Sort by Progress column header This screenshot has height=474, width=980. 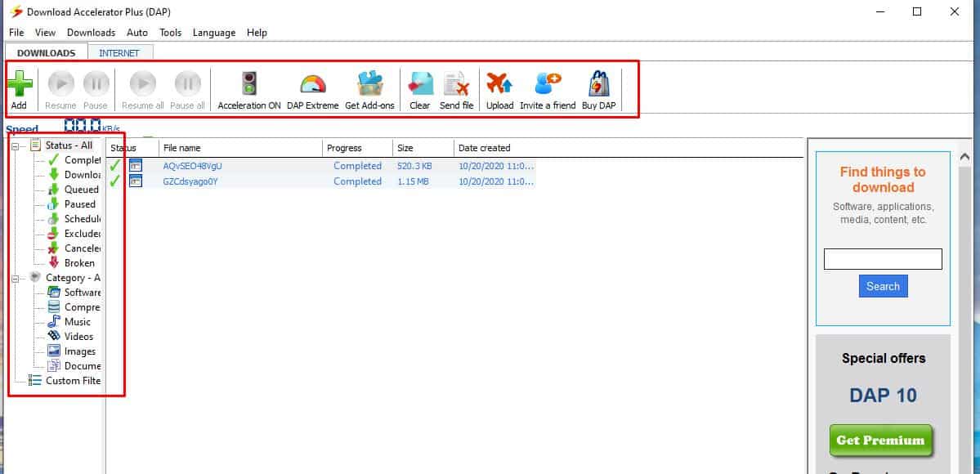pos(357,148)
